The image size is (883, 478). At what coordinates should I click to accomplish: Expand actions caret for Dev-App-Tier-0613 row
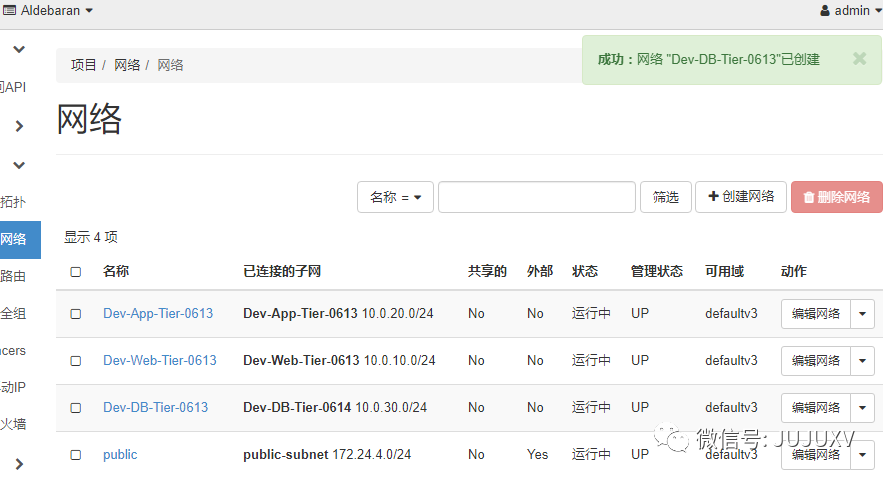(x=863, y=314)
